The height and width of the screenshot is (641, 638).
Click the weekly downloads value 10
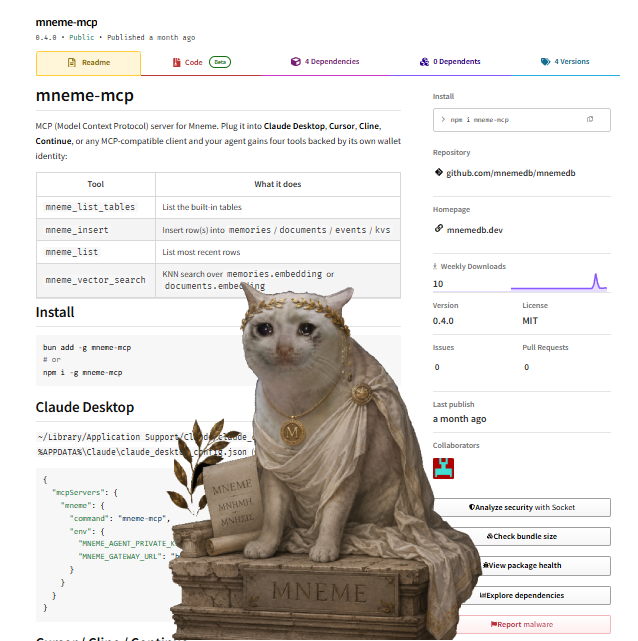438,284
